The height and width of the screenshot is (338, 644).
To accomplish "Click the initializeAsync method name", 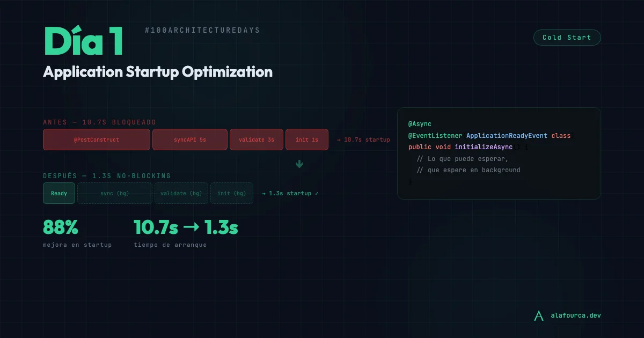I will click(484, 147).
